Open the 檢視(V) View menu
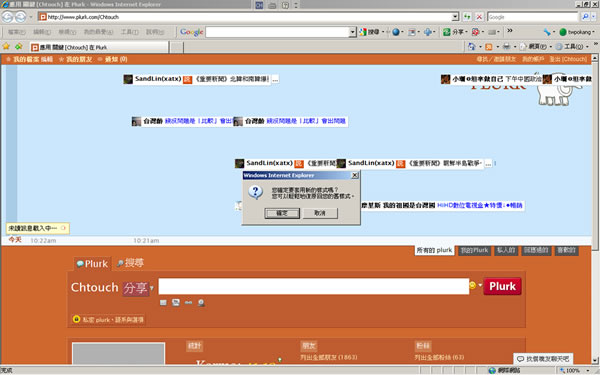 pos(67,32)
